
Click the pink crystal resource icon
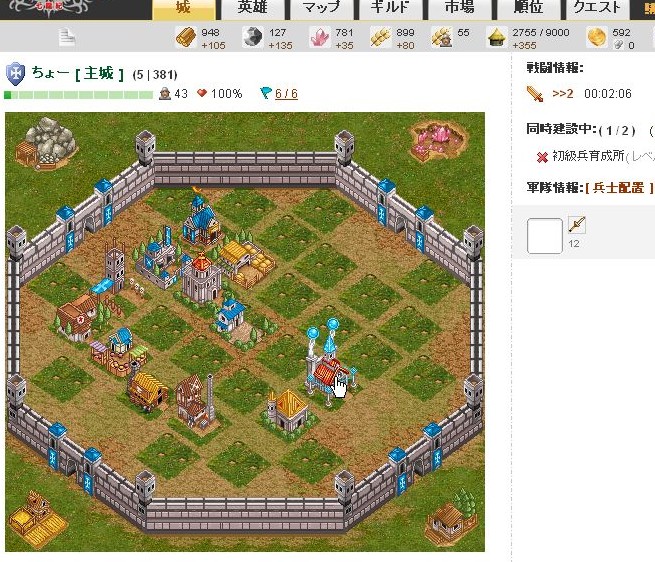320,37
